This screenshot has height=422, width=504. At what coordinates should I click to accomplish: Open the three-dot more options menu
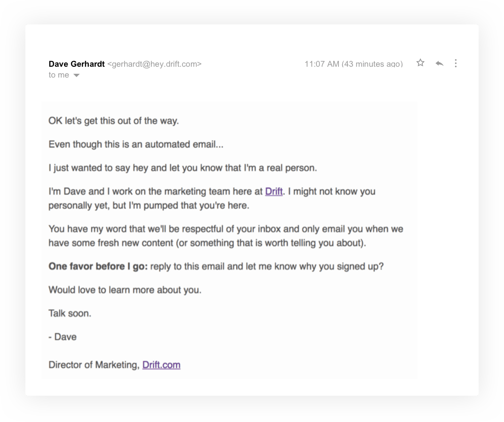click(456, 63)
